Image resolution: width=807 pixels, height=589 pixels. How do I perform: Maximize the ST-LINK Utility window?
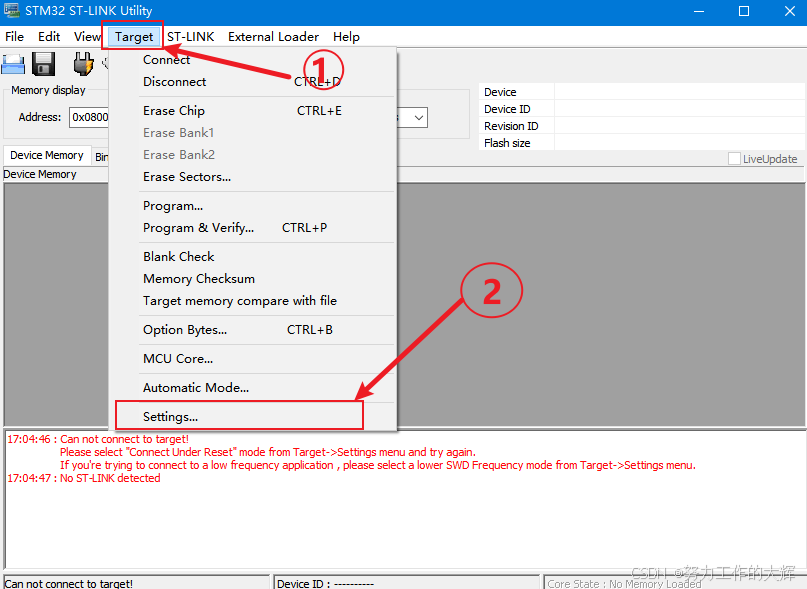[744, 11]
